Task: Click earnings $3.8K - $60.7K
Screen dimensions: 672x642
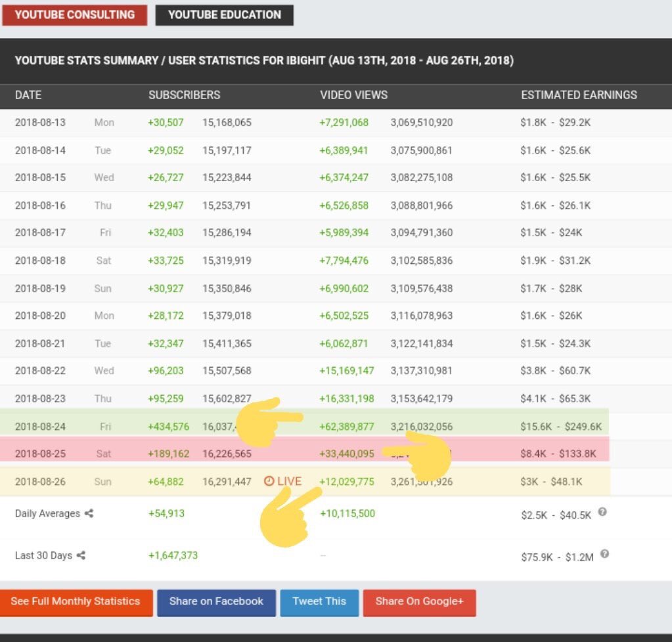Action: click(556, 370)
